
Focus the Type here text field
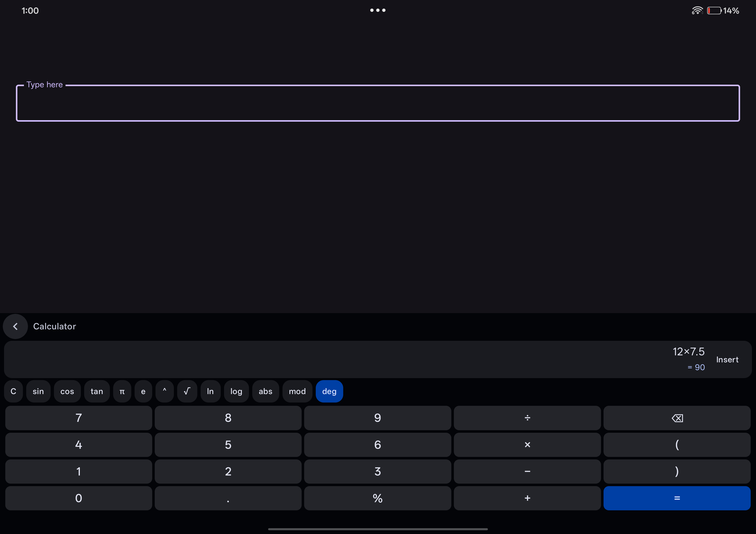378,103
